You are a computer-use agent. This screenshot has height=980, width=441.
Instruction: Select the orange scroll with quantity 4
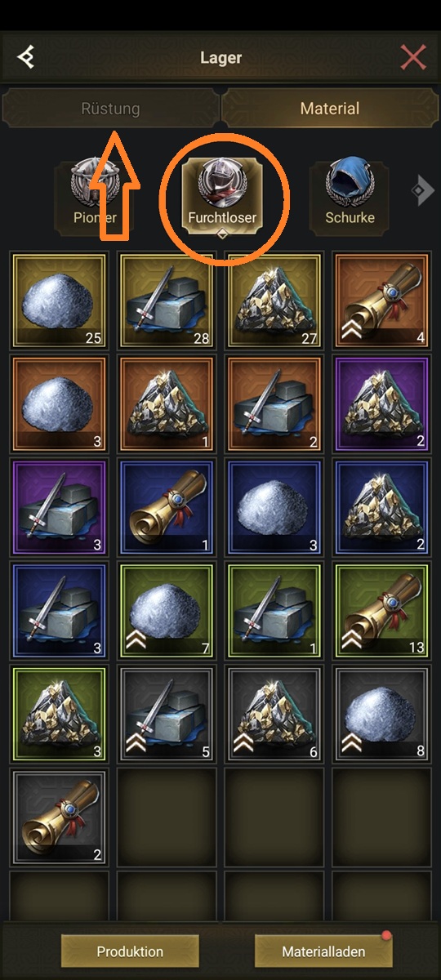(x=381, y=301)
